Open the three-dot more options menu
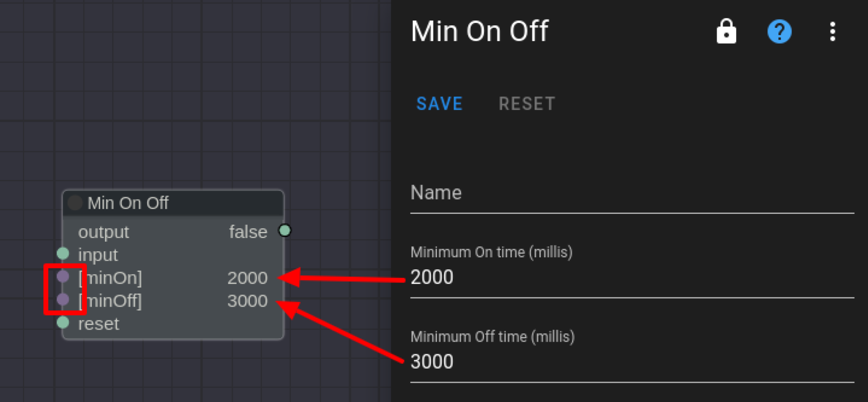868x402 pixels. (832, 32)
